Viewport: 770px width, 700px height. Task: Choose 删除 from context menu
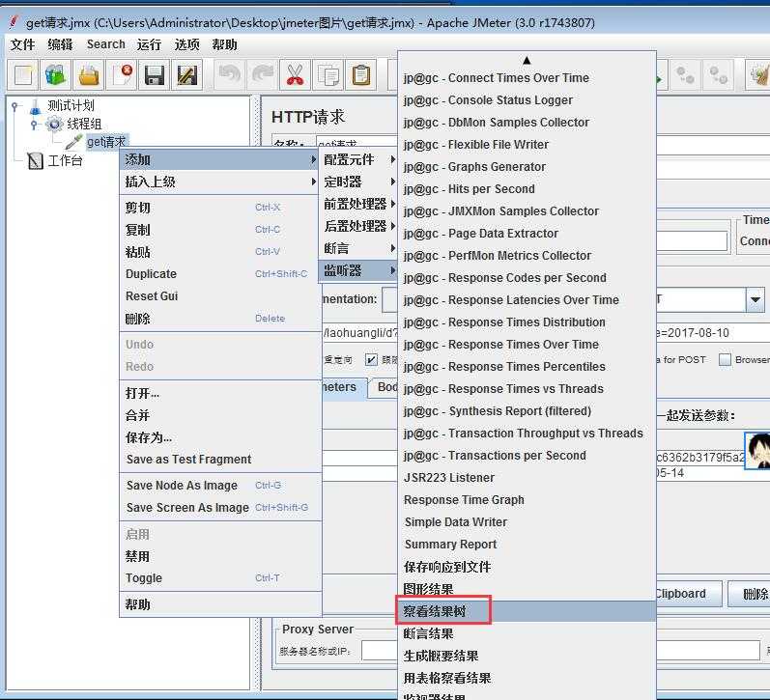click(x=220, y=319)
